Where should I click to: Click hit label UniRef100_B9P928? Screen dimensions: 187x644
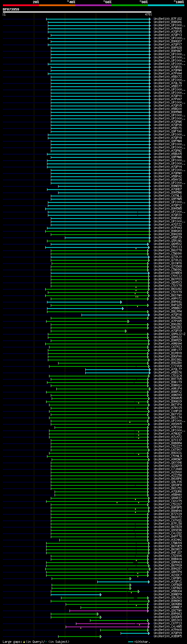[x=168, y=48]
